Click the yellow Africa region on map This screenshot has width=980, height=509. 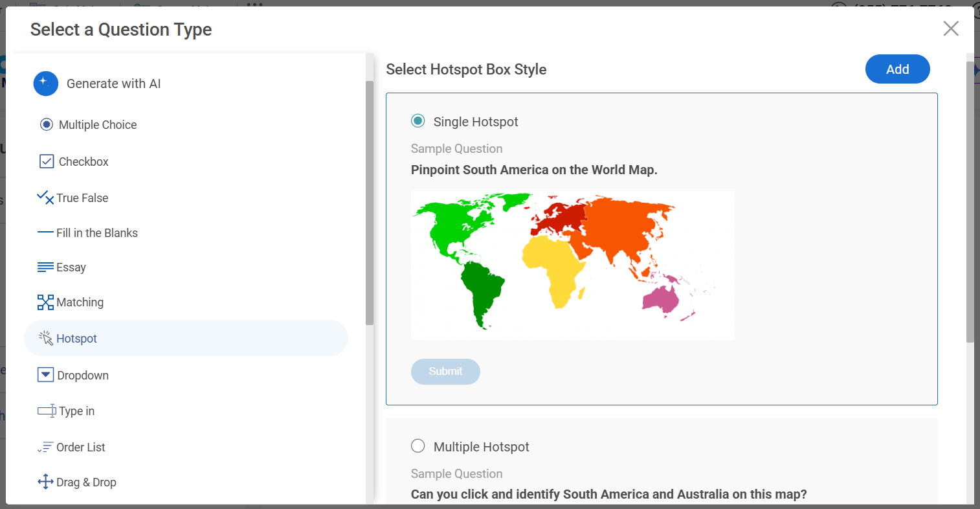click(555, 266)
